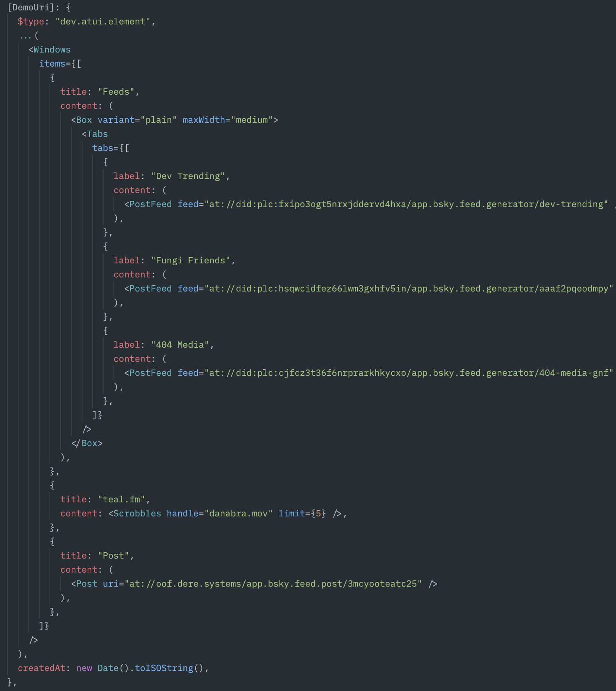This screenshot has height=691, width=616.
Task: Click the Windows component opening tag
Action: click(x=52, y=50)
